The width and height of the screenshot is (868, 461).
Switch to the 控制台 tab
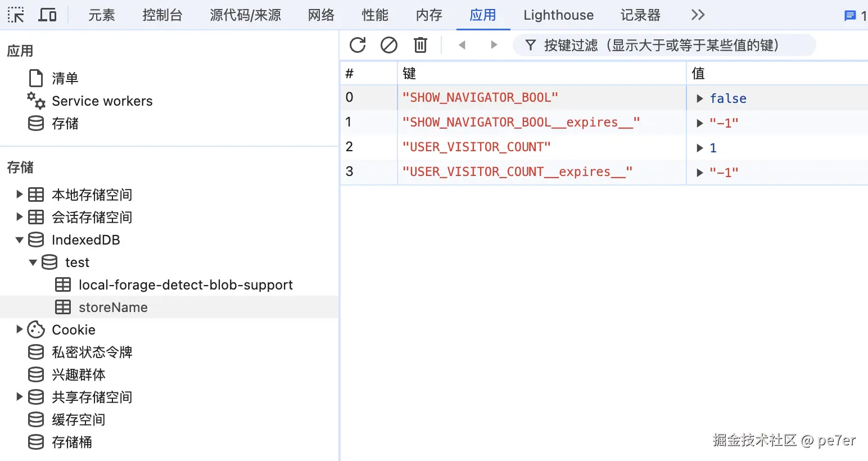[162, 15]
